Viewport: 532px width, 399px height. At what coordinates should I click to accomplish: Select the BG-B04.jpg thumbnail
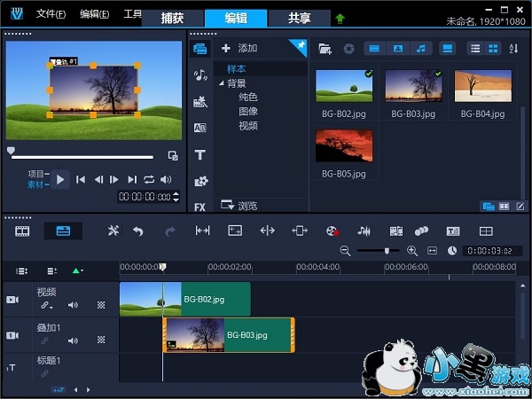(483, 86)
